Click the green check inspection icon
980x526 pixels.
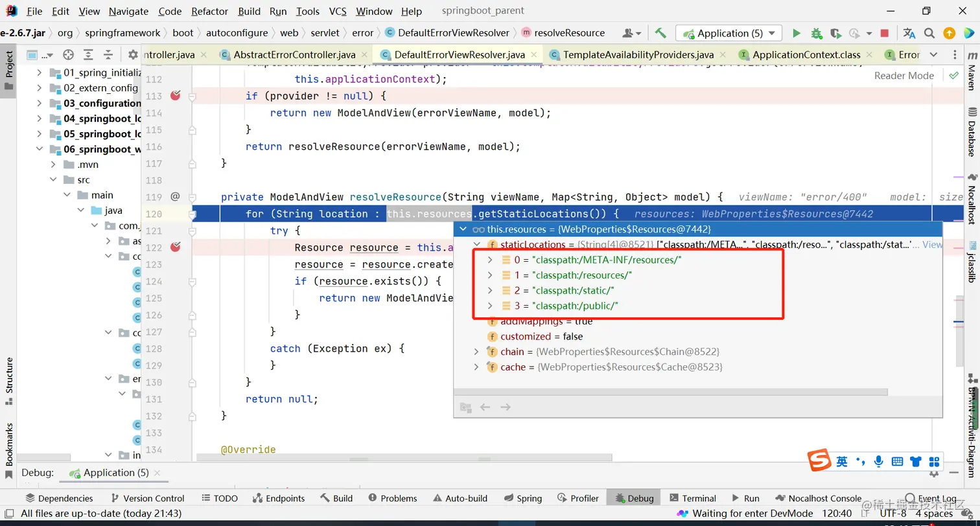pyautogui.click(x=954, y=75)
